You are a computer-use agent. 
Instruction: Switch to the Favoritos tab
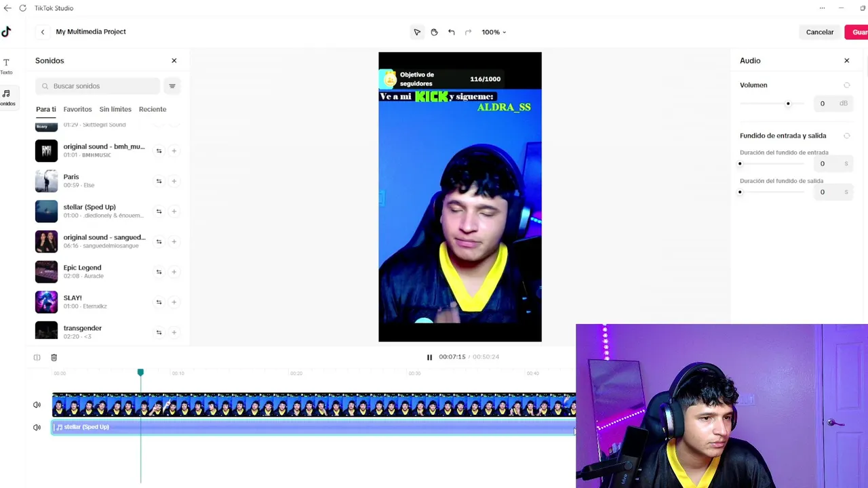(77, 109)
